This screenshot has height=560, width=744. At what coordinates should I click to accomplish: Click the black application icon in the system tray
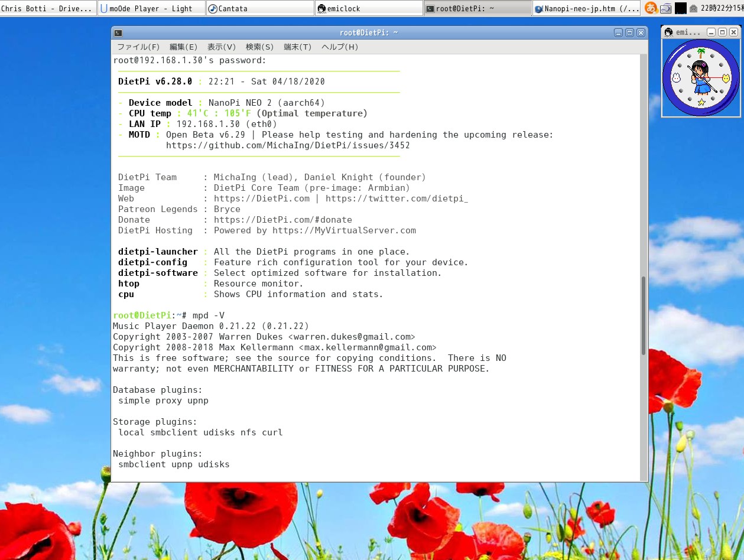681,8
